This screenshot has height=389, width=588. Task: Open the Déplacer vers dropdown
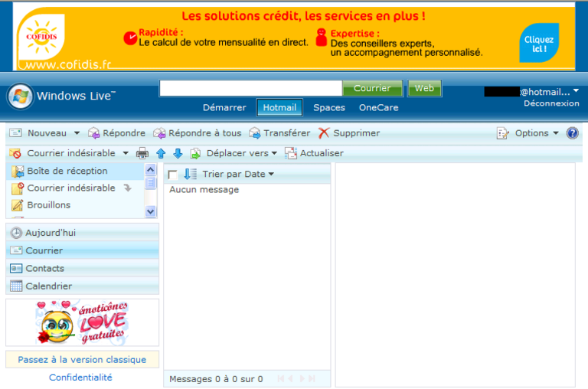click(x=274, y=153)
